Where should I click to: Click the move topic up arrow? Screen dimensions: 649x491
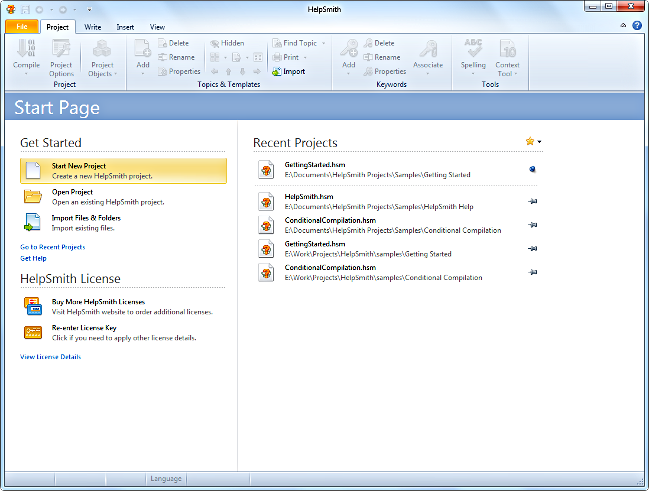point(228,71)
